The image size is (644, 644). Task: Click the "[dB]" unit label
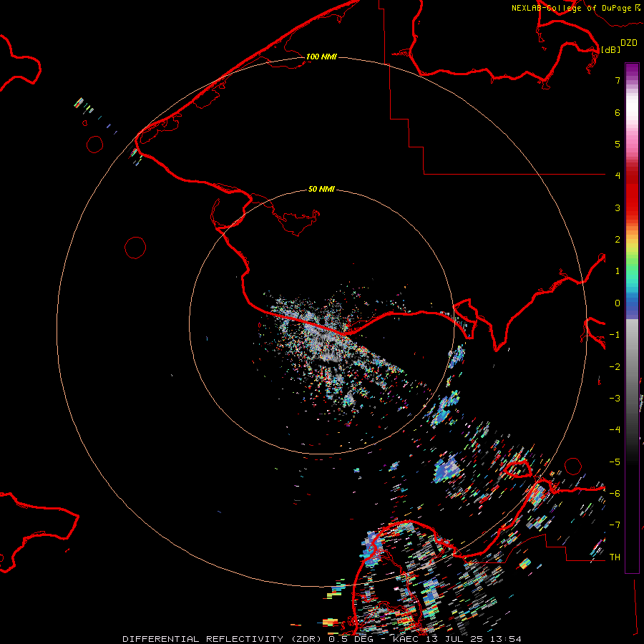point(610,49)
